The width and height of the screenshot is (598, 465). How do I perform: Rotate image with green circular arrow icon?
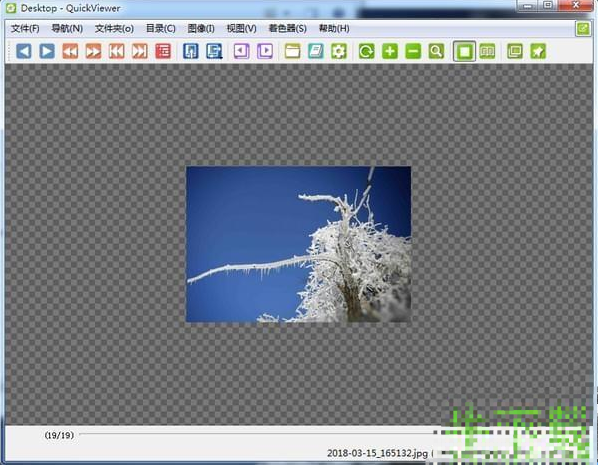point(367,51)
